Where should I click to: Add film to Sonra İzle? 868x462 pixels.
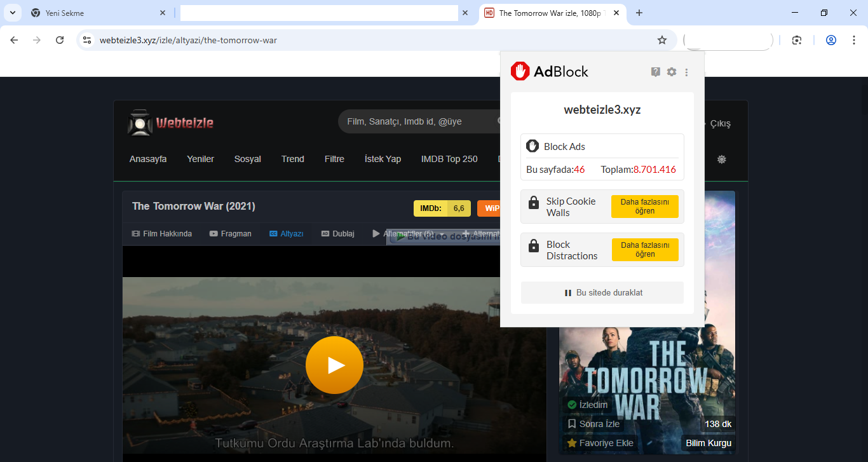pos(593,424)
